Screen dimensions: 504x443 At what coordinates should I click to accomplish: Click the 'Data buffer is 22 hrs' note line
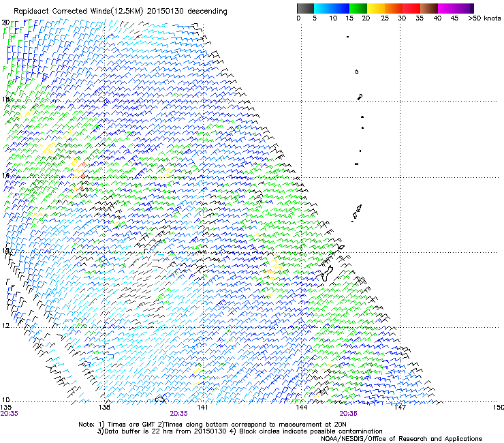click(240, 431)
